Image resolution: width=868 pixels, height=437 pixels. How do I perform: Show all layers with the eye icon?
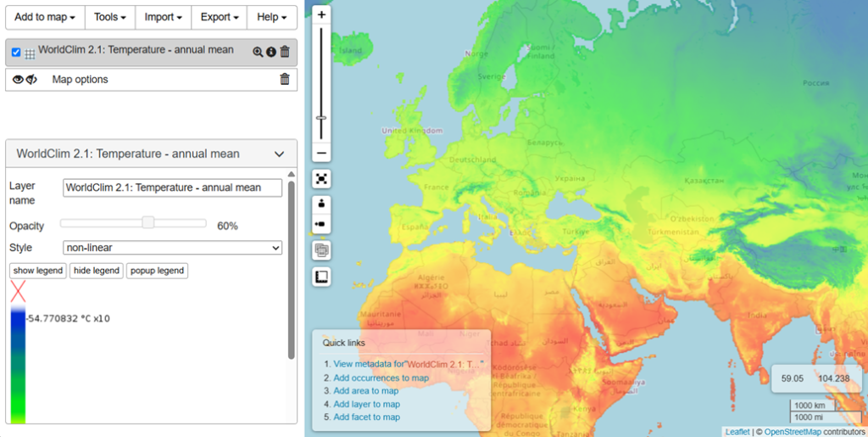(17, 80)
